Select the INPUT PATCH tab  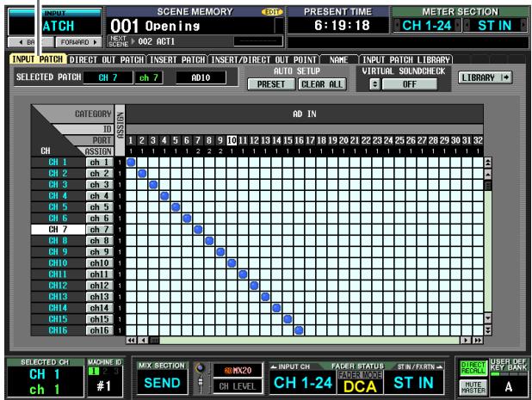tap(38, 59)
